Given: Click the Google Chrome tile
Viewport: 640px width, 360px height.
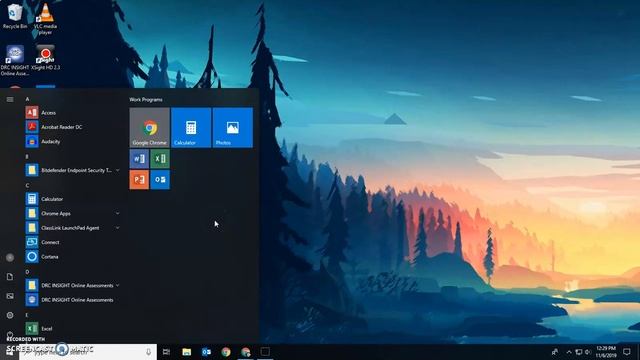Looking at the screenshot, I should 149,127.
